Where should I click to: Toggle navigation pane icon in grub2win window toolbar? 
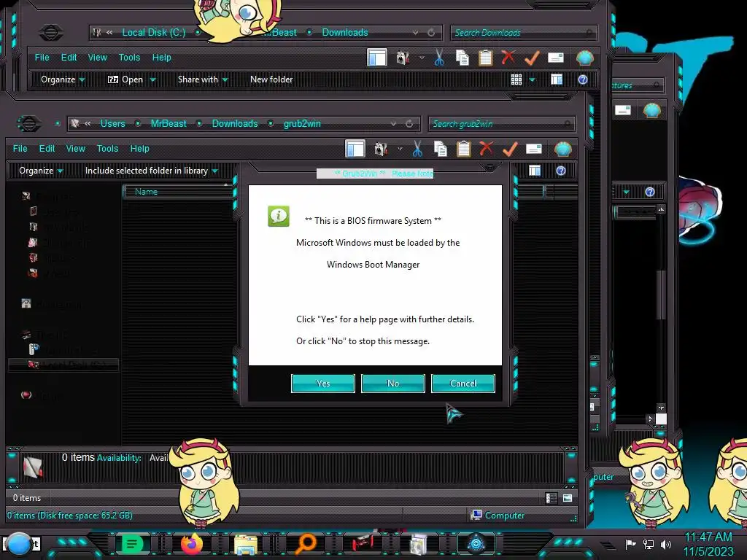[355, 149]
